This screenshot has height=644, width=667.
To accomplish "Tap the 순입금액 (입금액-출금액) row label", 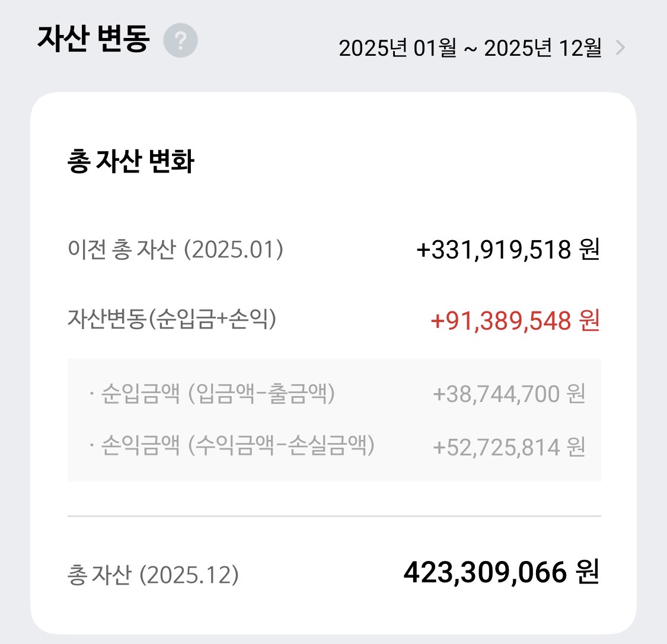I will coord(218,393).
